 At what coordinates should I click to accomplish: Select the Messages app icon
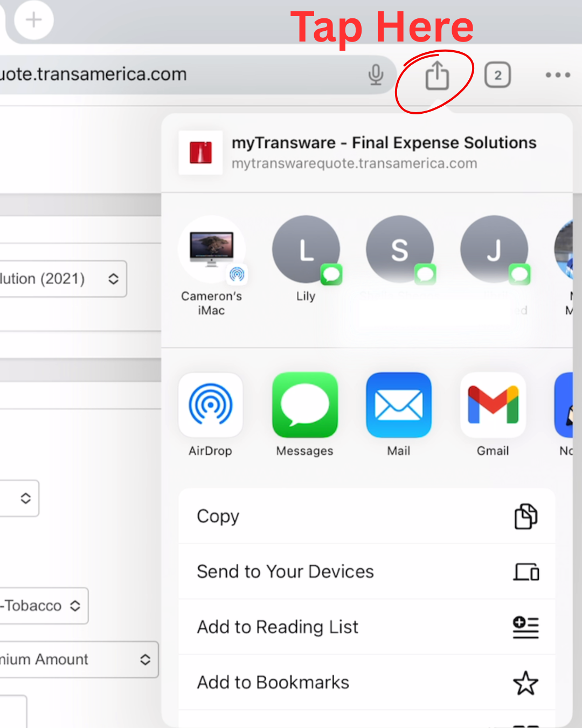click(x=305, y=405)
